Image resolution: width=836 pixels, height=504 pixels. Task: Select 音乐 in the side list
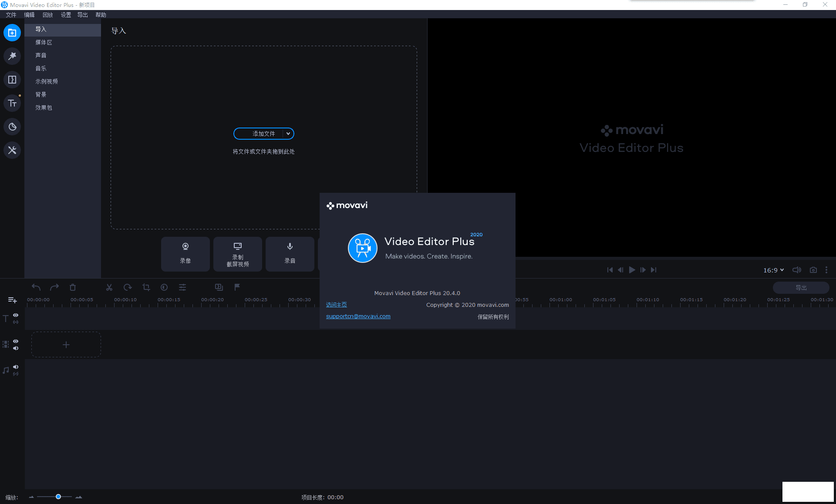(63, 69)
